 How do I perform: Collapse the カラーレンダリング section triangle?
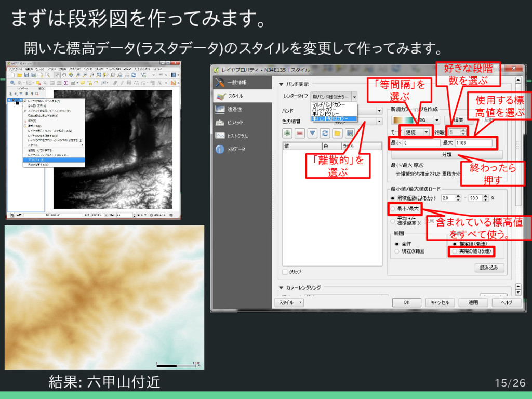coord(281,288)
